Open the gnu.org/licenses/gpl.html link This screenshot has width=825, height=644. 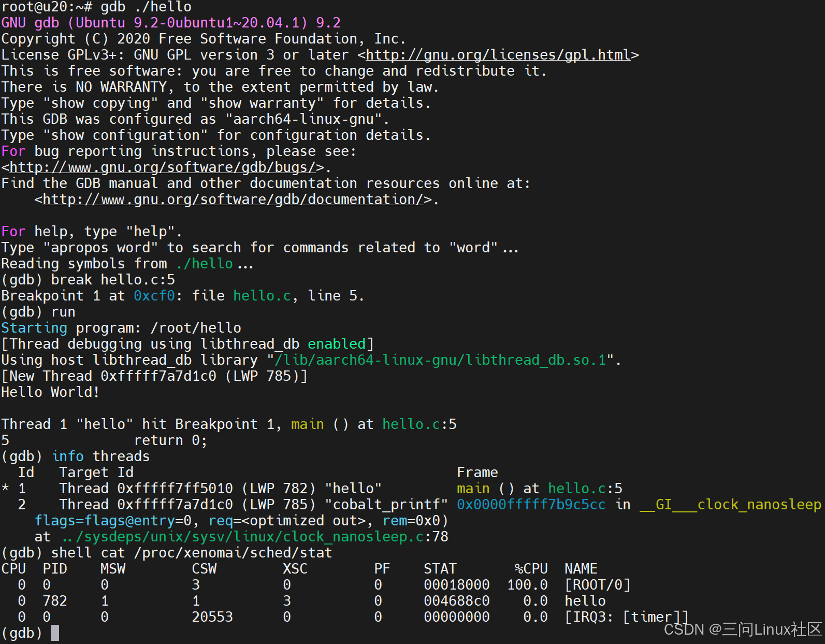pyautogui.click(x=498, y=55)
